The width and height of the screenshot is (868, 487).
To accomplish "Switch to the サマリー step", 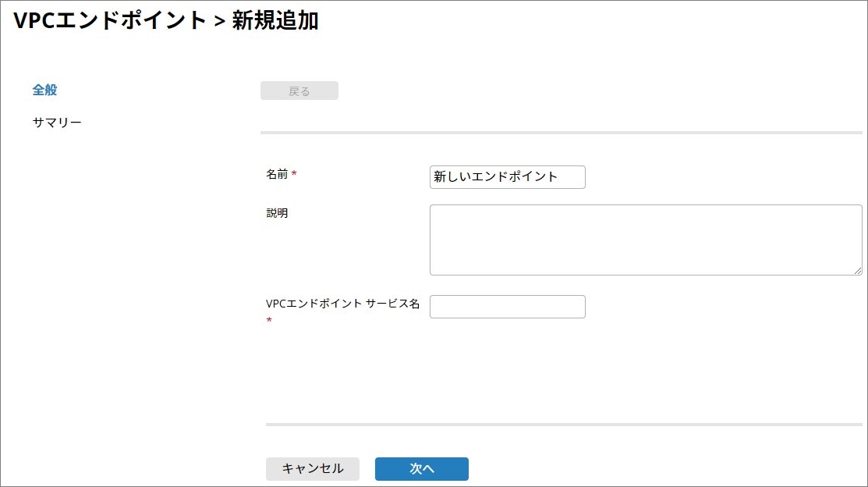I will (57, 123).
